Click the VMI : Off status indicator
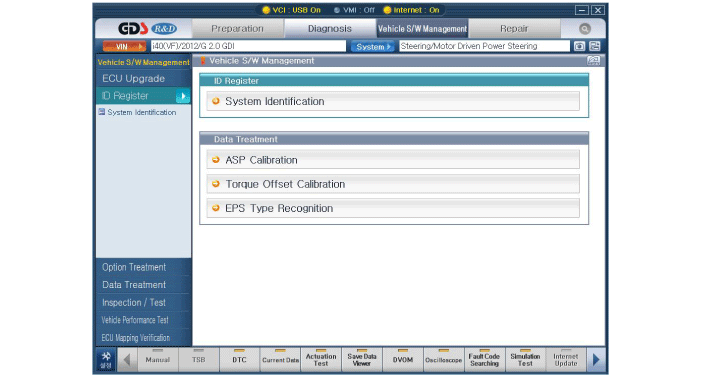The image size is (701, 376). pos(354,10)
